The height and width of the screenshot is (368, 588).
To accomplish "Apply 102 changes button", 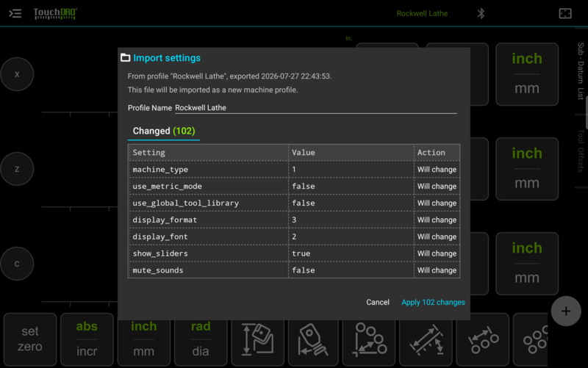I will [433, 302].
